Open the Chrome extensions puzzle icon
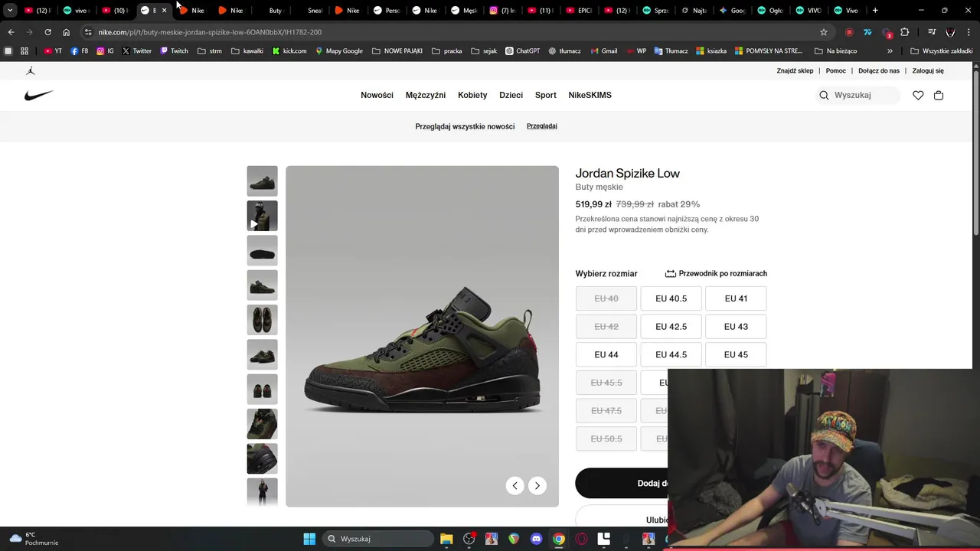This screenshot has width=980, height=551. click(x=905, y=32)
